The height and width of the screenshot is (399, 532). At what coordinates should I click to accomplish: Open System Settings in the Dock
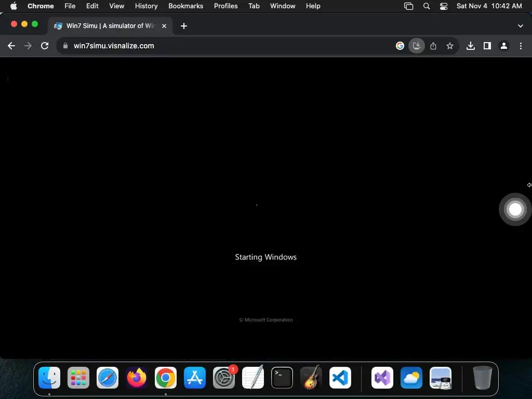click(x=224, y=378)
